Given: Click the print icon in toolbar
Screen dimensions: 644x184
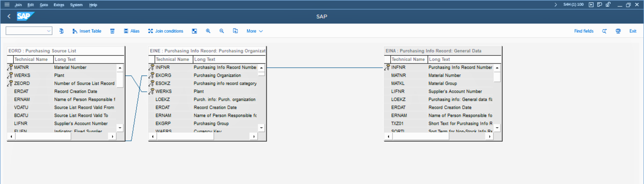Looking at the screenshot, I should coord(618,31).
